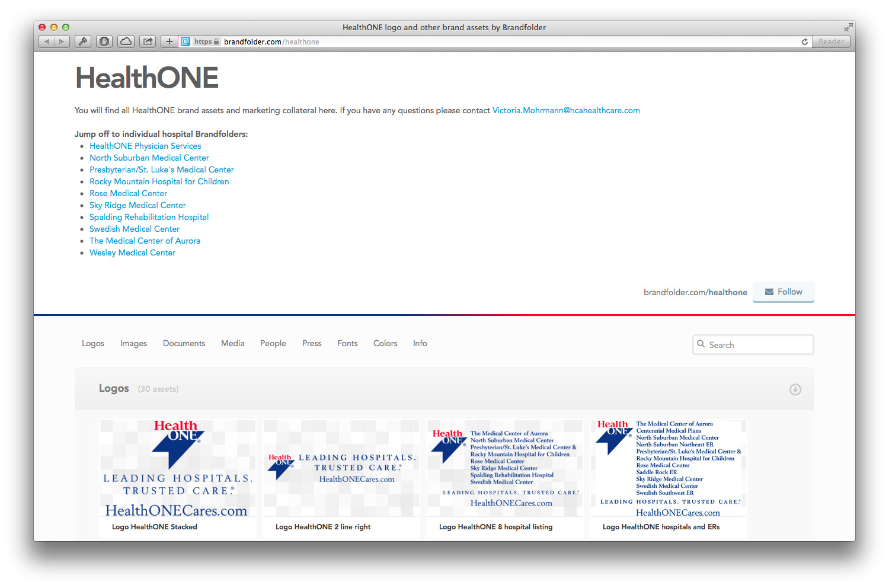Viewport: 889px width, 588px height.
Task: Open Spalding Rehabilitation Hospital link
Action: [x=149, y=217]
